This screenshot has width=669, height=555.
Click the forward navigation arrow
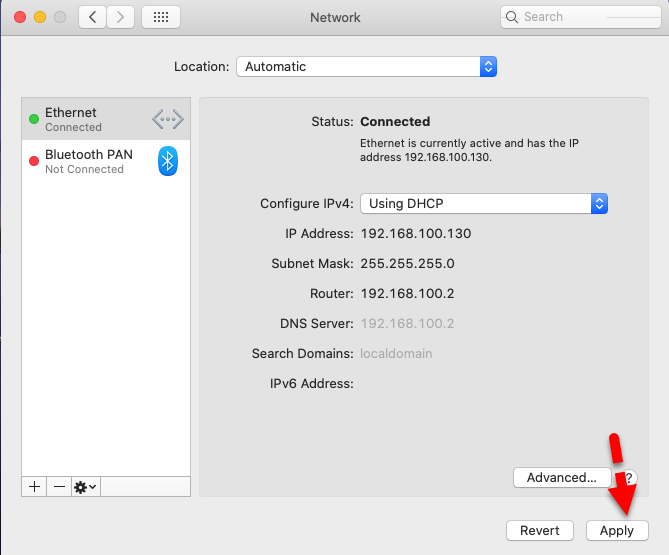pyautogui.click(x=121, y=17)
